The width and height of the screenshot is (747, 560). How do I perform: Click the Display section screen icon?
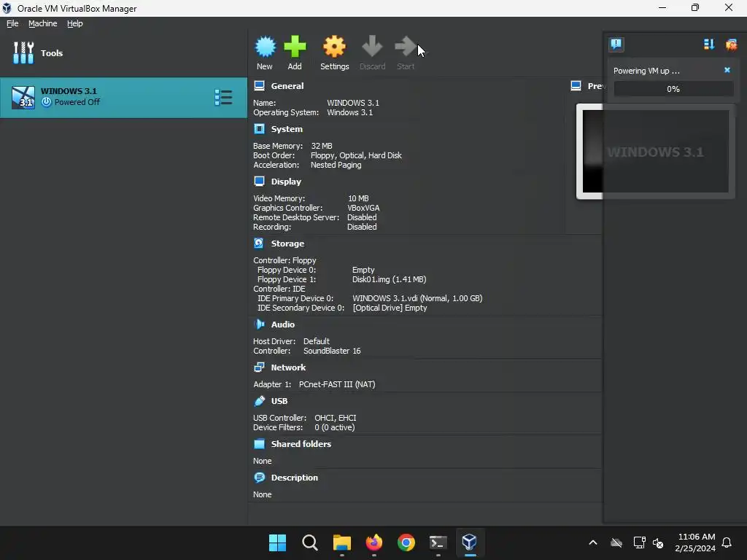pyautogui.click(x=259, y=182)
